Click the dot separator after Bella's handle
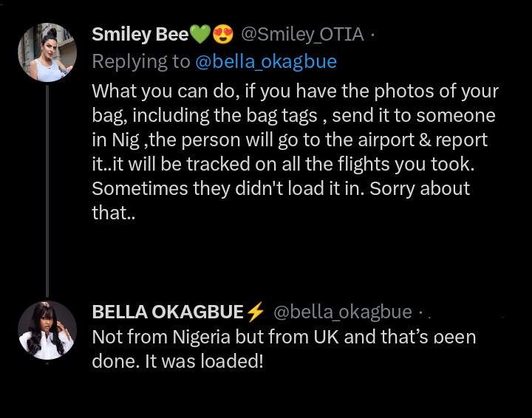The height and width of the screenshot is (418, 532). [420, 312]
